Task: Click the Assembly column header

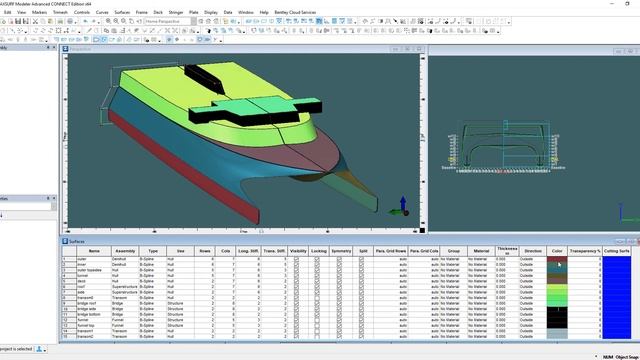Action: pos(125,251)
